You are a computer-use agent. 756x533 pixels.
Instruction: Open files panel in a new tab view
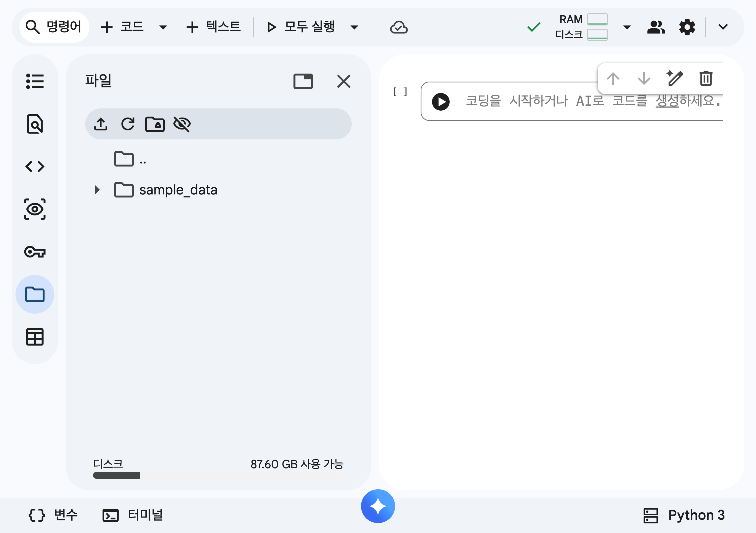pyautogui.click(x=303, y=81)
